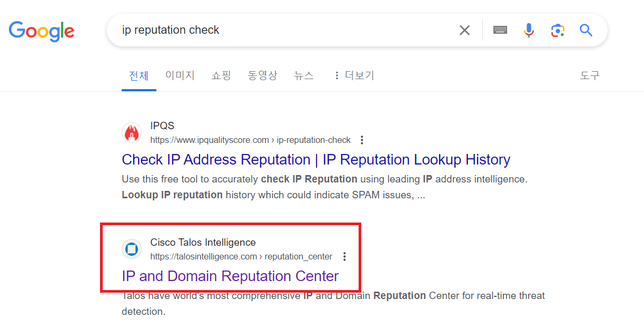Open the on-screen keyboard input tool

point(500,30)
